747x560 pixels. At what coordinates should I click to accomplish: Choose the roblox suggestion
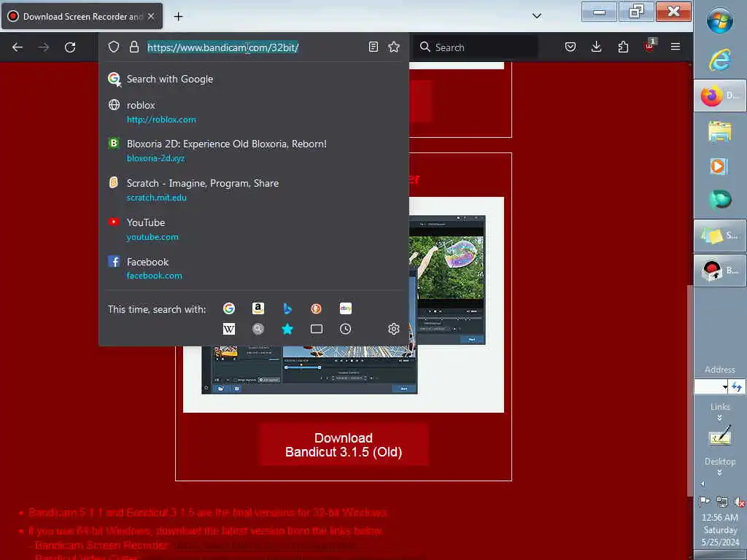coord(254,112)
